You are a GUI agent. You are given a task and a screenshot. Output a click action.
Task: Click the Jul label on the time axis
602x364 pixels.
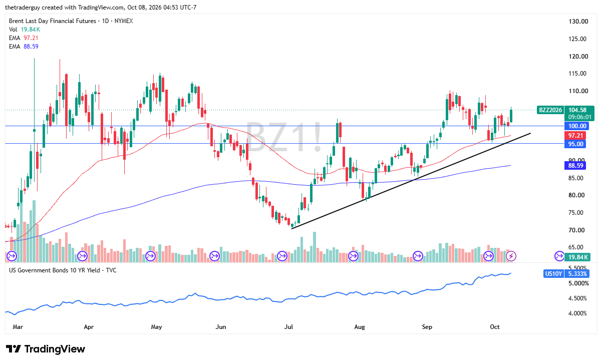point(288,327)
